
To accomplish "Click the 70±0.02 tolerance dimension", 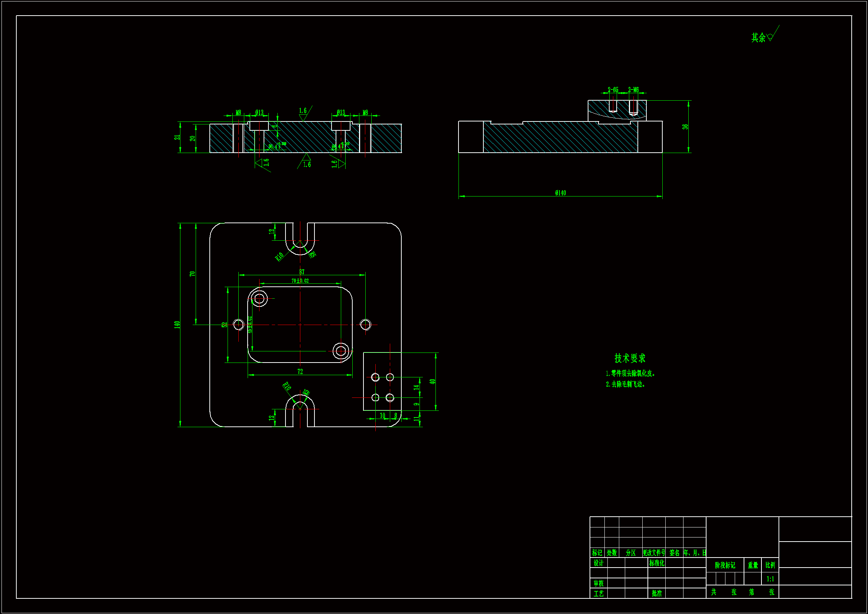I will pos(300,281).
